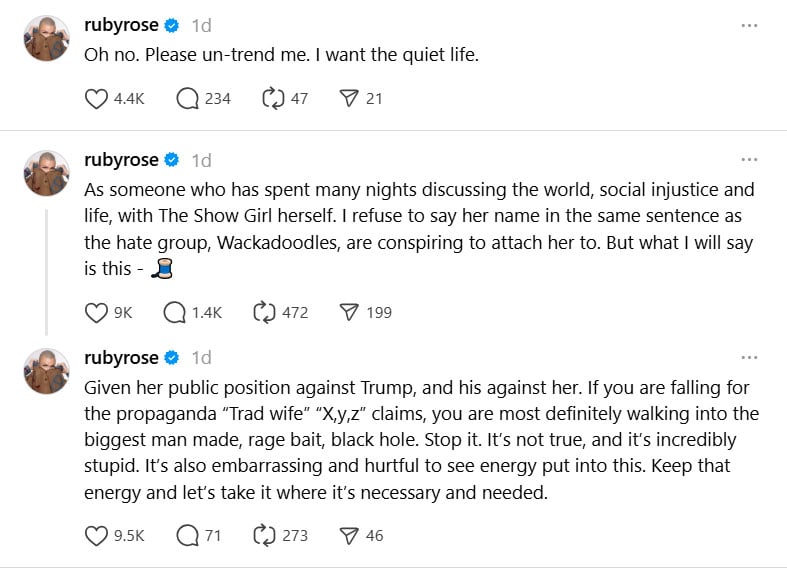The height and width of the screenshot is (575, 787).
Task: Share the post with 46 shares
Action: [349, 536]
